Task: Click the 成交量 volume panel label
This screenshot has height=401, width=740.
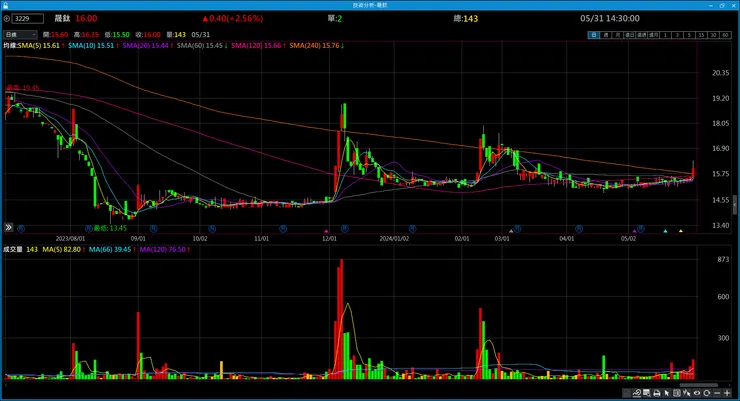Action: [13, 249]
